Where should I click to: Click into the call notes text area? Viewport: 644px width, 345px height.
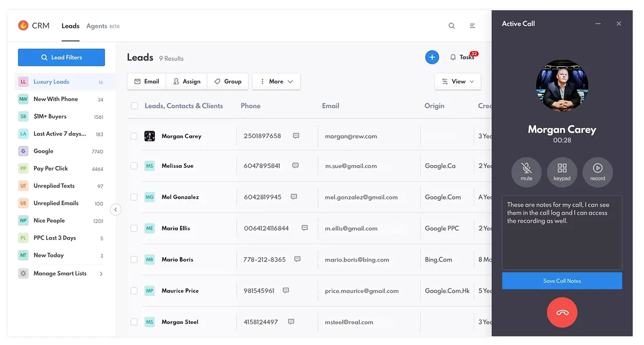pos(562,232)
